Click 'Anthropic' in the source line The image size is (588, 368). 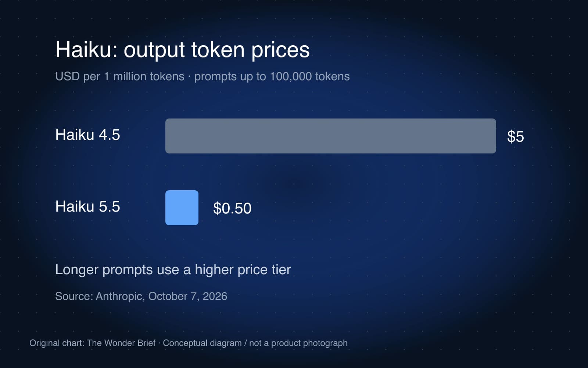[119, 296]
